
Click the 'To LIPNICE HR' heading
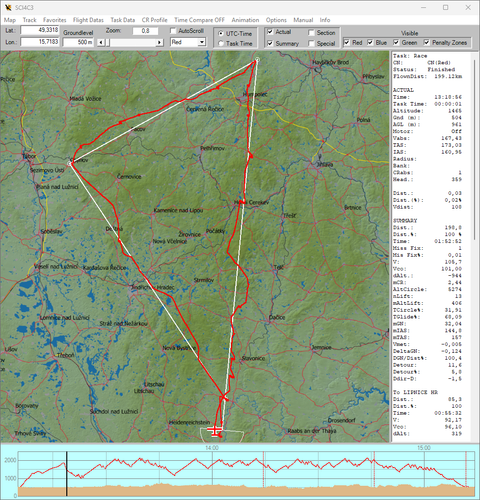[415, 392]
